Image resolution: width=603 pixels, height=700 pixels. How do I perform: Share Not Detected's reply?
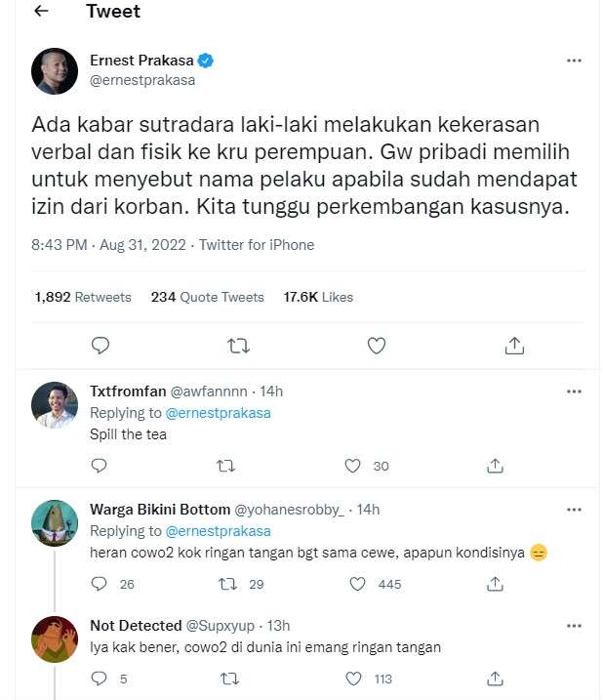[495, 679]
